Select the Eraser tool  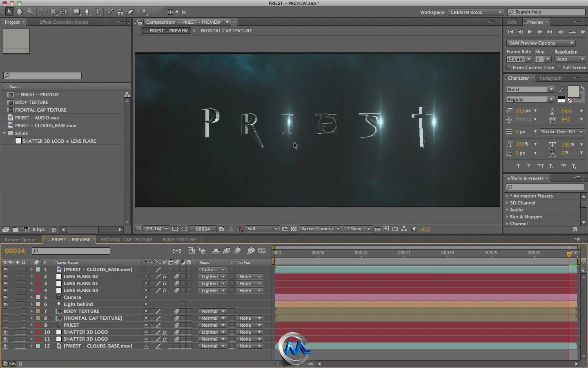coord(131,12)
